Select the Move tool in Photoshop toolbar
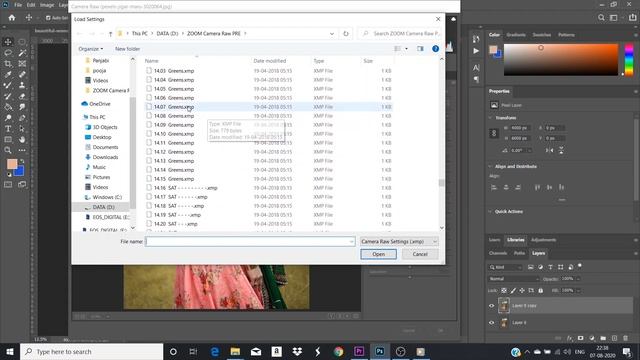 pyautogui.click(x=8, y=42)
